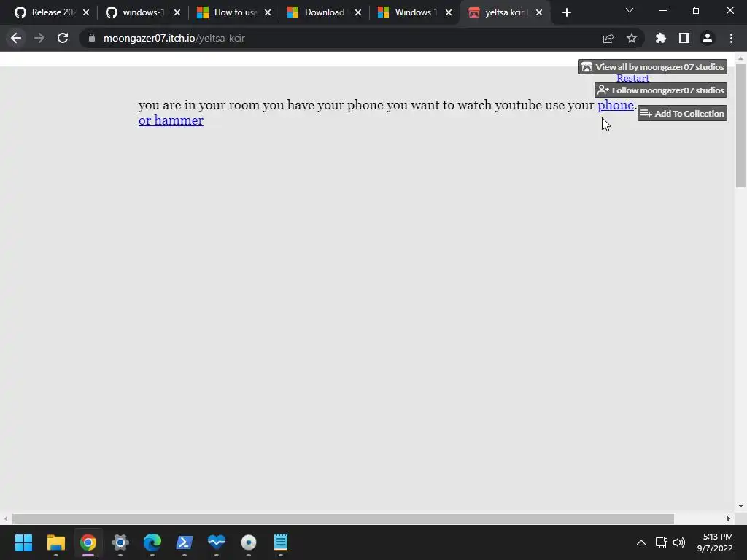Image resolution: width=747 pixels, height=560 pixels.
Task: Click the scrollbar down arrow
Action: click(x=740, y=506)
